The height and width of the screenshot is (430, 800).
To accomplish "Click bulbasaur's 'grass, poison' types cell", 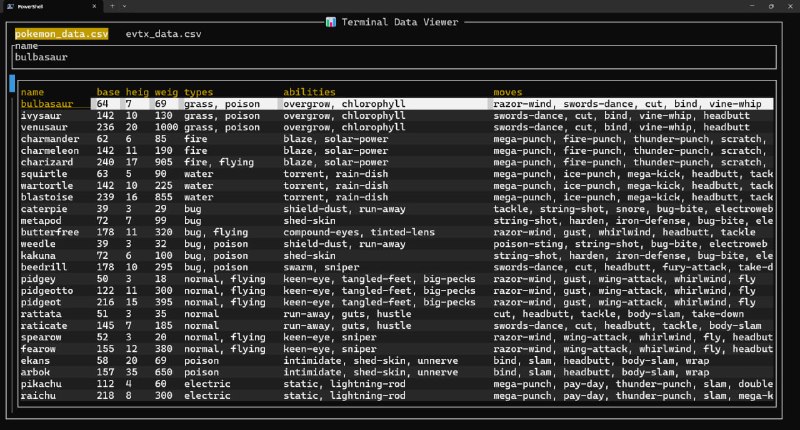I will pos(222,104).
